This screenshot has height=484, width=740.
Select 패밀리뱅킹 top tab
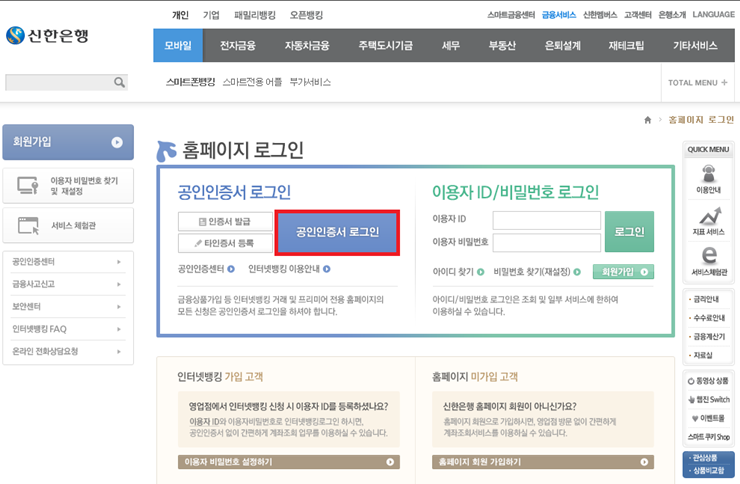point(255,15)
